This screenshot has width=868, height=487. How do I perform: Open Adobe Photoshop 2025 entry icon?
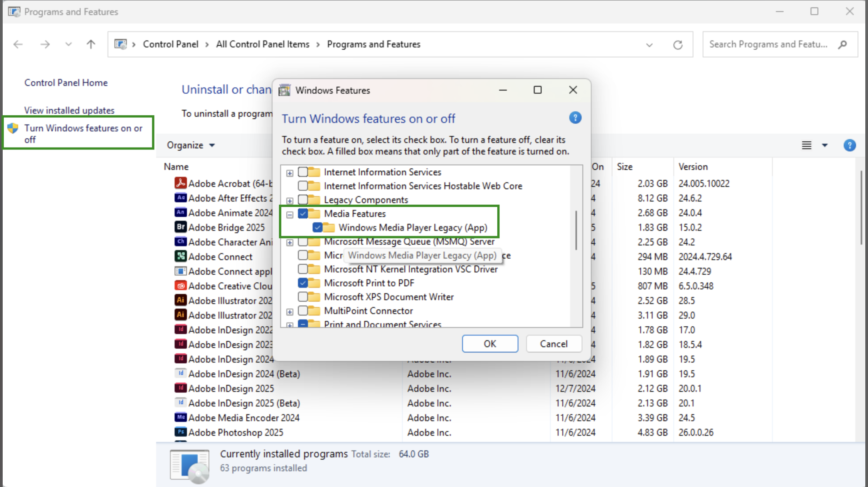[180, 432]
